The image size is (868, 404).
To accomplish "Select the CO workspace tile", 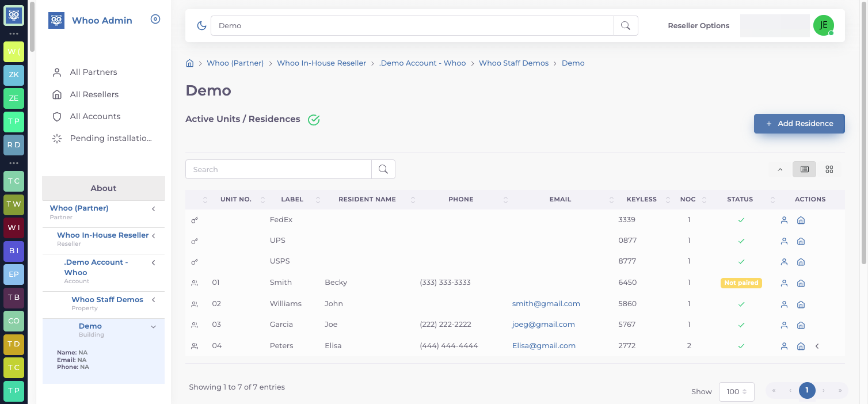I will [x=14, y=321].
